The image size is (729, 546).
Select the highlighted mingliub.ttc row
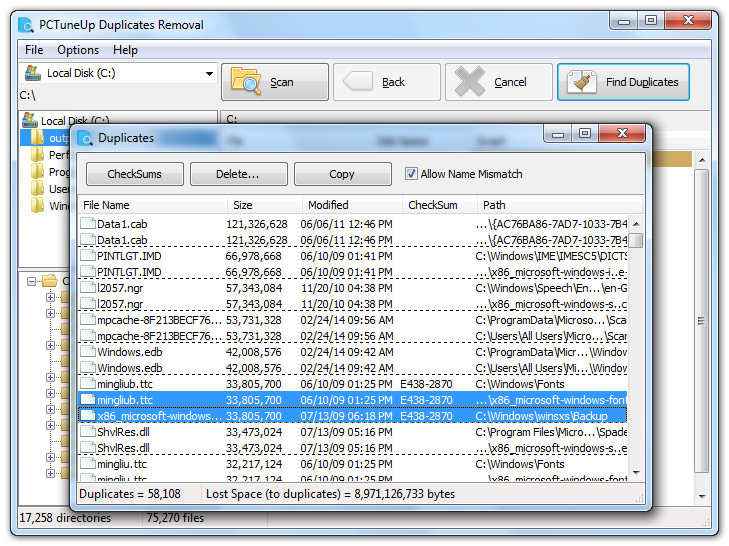353,400
